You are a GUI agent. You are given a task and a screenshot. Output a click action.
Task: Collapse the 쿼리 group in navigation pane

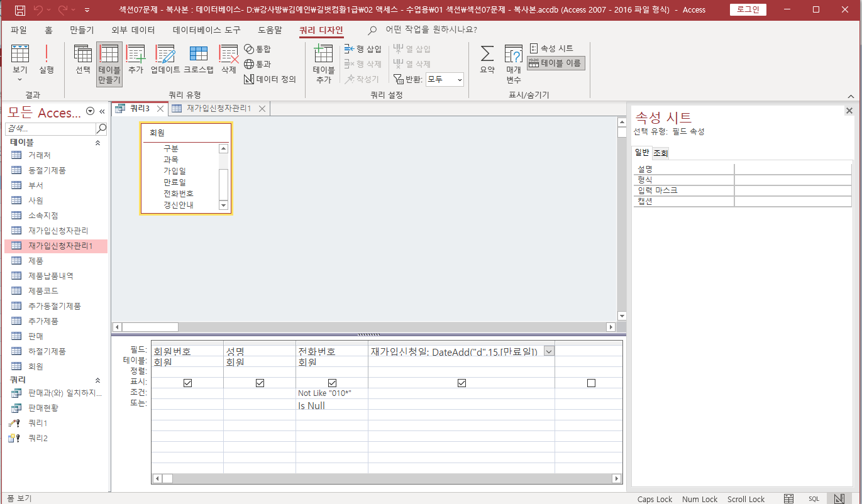point(97,380)
